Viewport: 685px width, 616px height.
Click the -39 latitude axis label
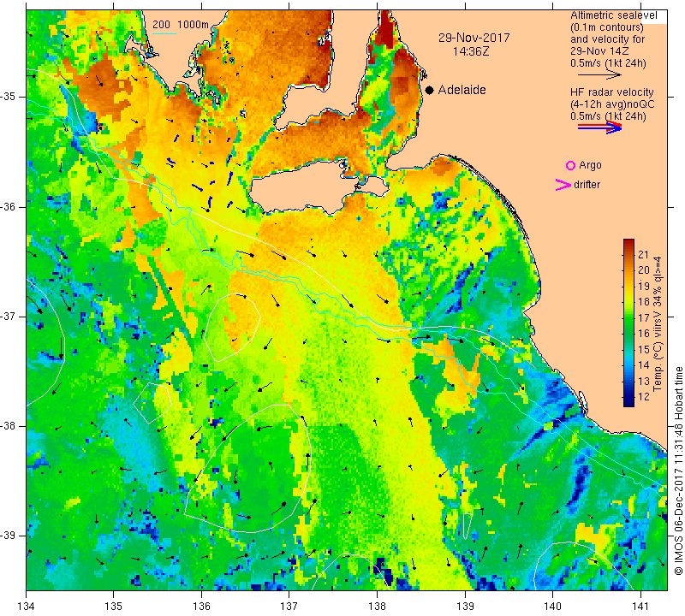8,536
